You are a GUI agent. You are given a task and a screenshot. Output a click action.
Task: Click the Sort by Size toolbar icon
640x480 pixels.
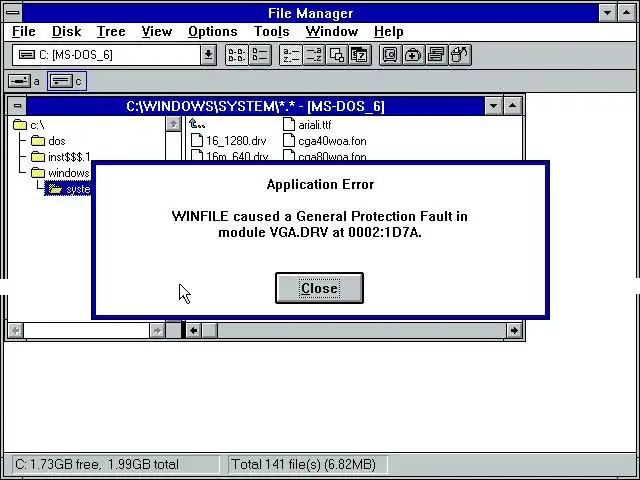pos(337,55)
